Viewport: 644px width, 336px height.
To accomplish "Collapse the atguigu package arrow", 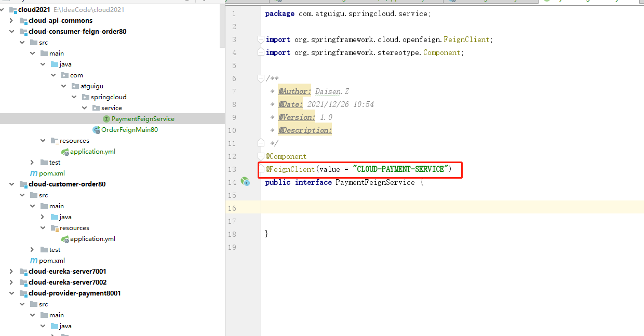I will 63,86.
